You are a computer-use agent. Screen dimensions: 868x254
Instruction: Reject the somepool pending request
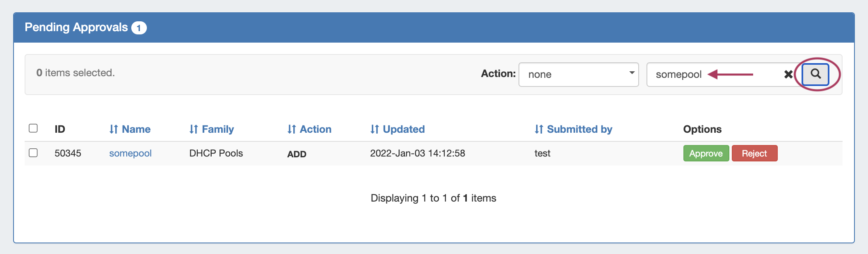point(754,154)
